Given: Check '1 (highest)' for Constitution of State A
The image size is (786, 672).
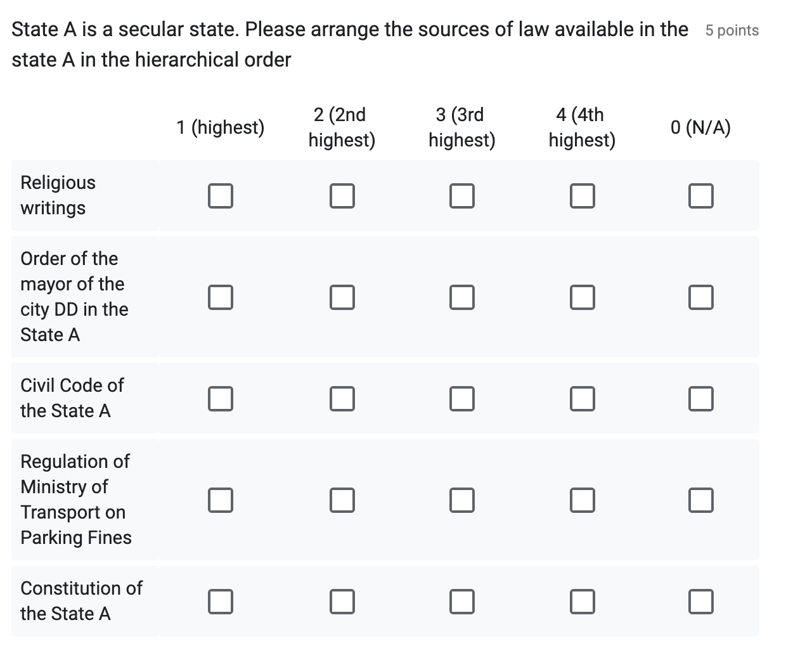Looking at the screenshot, I should tap(221, 601).
